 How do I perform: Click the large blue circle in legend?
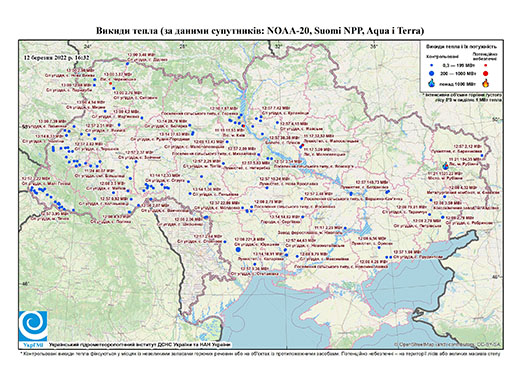[432, 73]
